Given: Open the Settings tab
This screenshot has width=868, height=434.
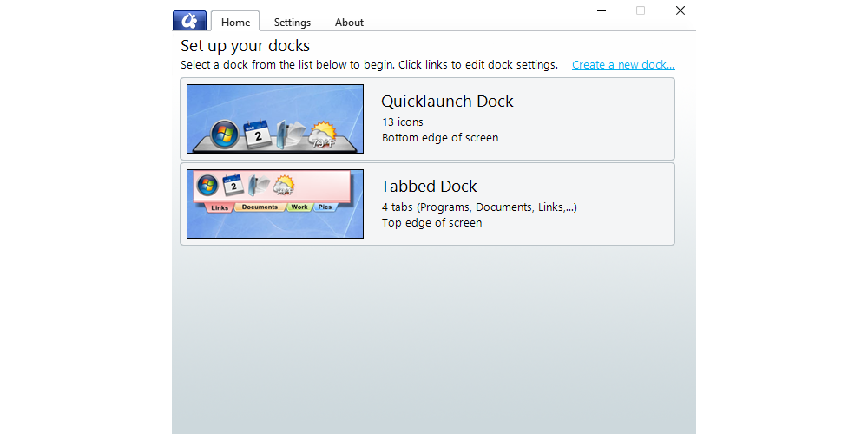Looking at the screenshot, I should pos(293,23).
